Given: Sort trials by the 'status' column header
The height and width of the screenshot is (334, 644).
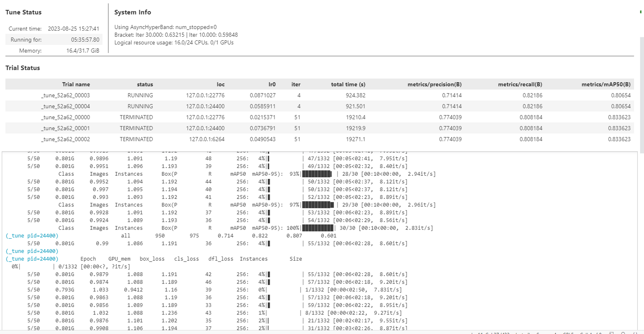Looking at the screenshot, I should click(145, 84).
